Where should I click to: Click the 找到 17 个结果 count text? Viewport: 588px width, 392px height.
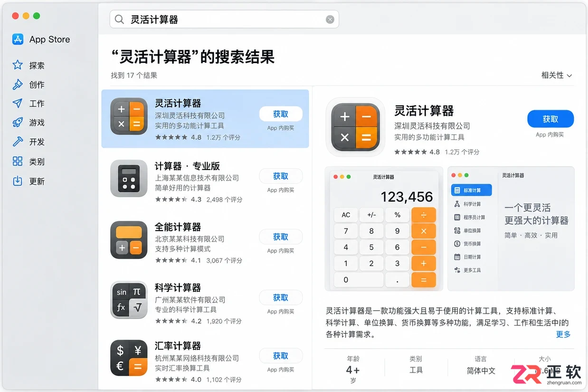(134, 75)
